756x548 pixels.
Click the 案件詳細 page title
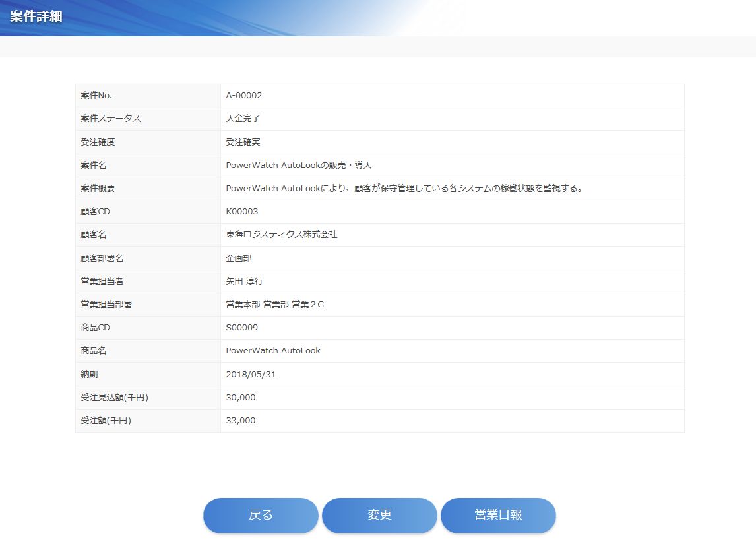pyautogui.click(x=36, y=16)
